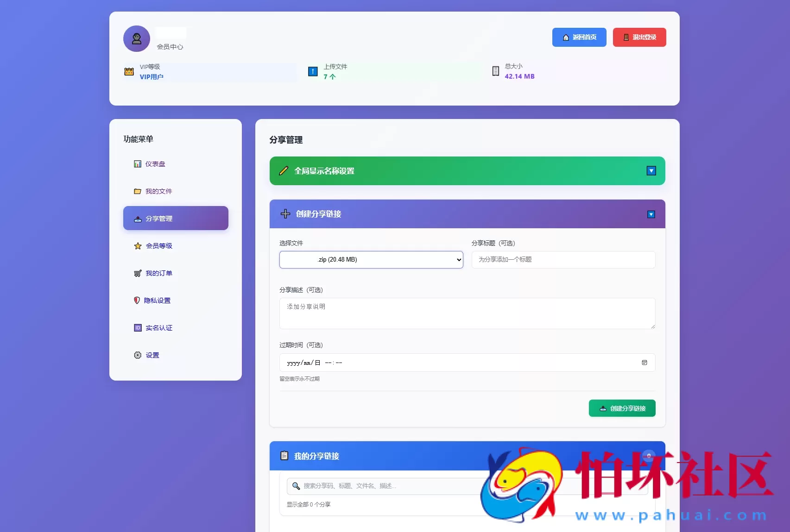Open 仪表盘 in the sidebar menu

point(155,164)
